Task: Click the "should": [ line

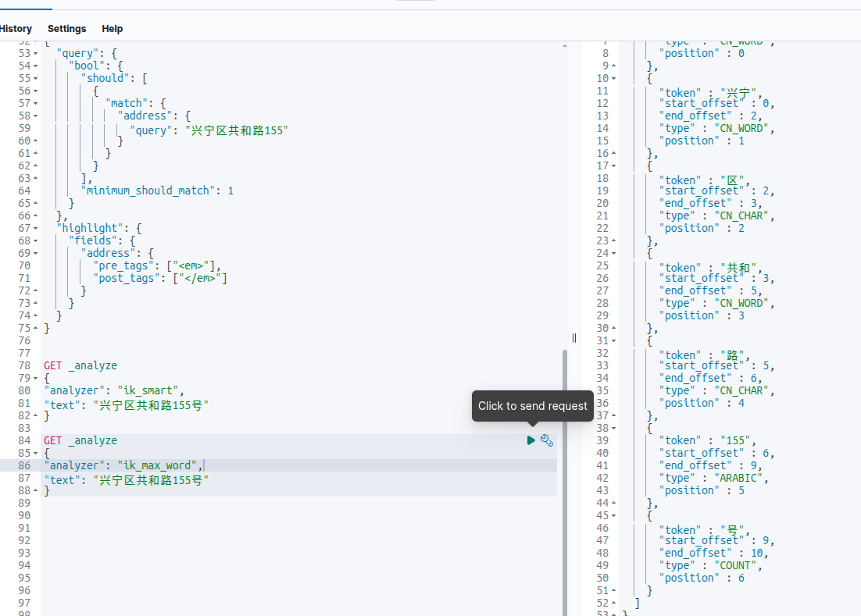Action: pyautogui.click(x=114, y=78)
